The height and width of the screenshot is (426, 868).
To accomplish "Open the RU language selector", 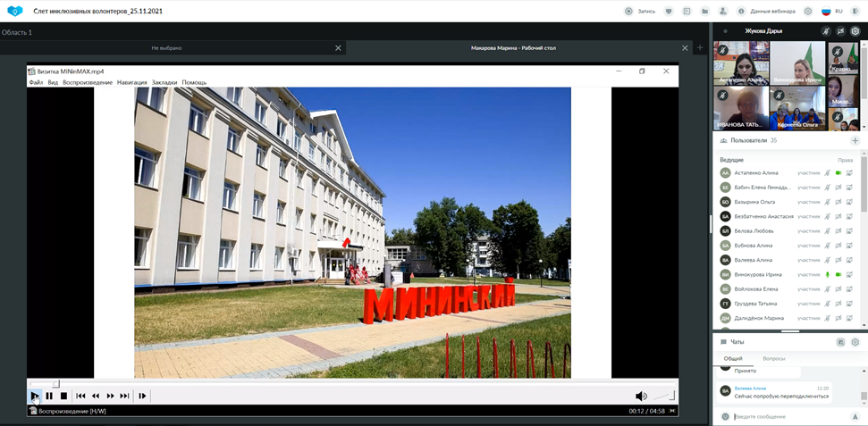I will tap(832, 11).
